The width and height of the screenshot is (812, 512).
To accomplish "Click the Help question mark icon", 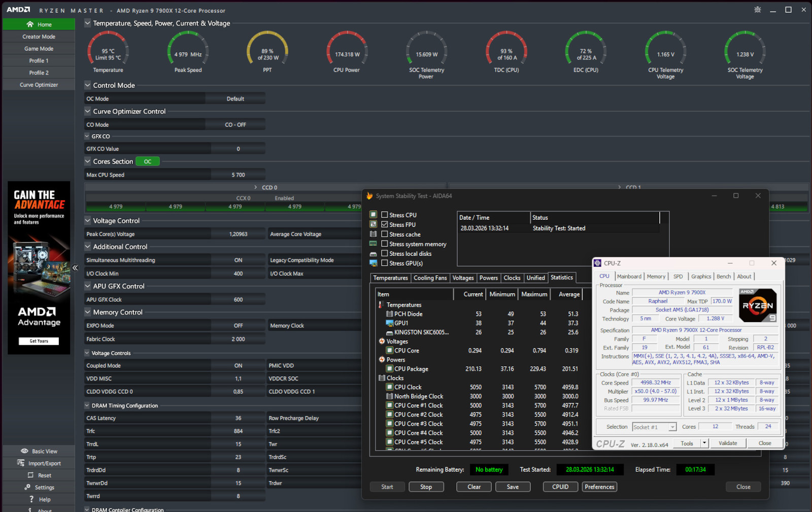I will 31,499.
